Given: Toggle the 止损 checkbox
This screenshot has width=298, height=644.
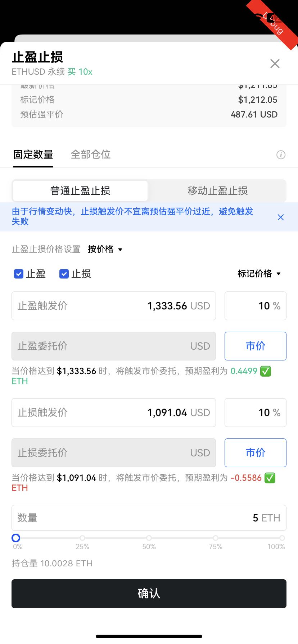Looking at the screenshot, I should click(x=64, y=274).
